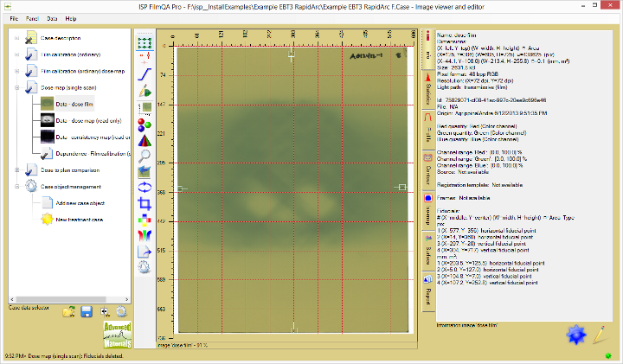Click the yellow pencil edit icon
Screen dimensions: 623x364
pyautogui.click(x=599, y=335)
